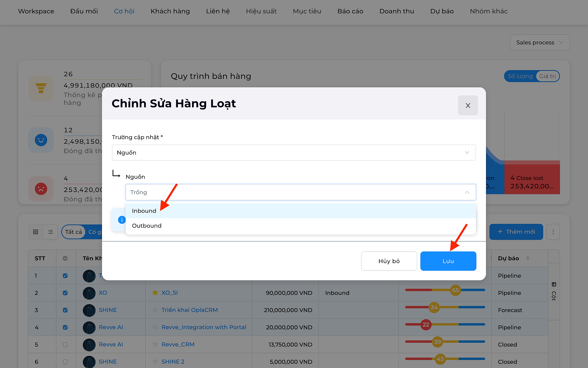Viewport: 588px width, 368px height.
Task: Click the SHINE avatar in row 6
Action: (x=89, y=362)
